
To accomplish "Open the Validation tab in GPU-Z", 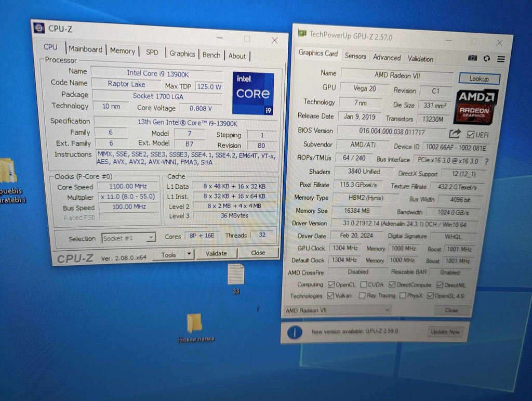I will click(x=420, y=59).
